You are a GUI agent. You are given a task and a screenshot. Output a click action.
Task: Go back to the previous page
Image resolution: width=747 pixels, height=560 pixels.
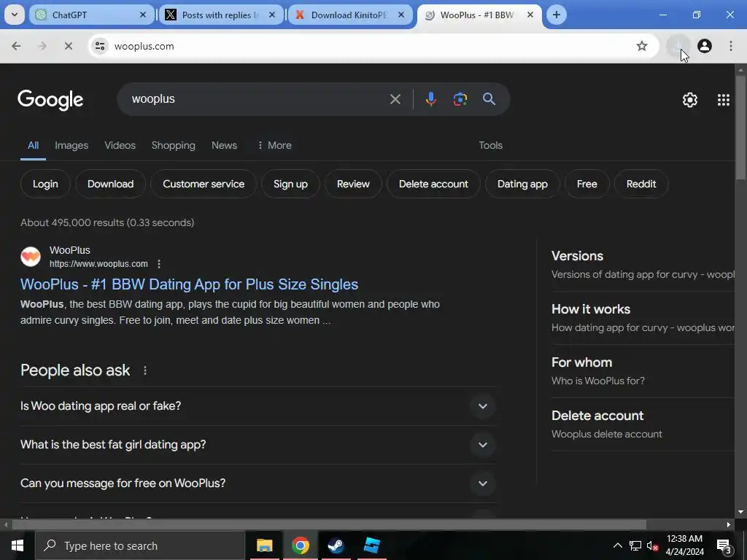tap(16, 46)
